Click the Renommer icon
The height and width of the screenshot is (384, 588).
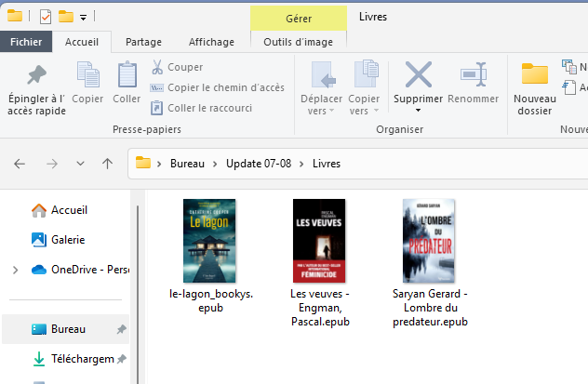tap(474, 74)
